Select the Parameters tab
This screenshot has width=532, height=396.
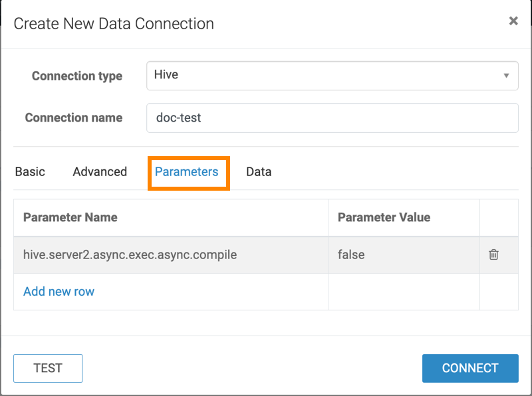(186, 171)
